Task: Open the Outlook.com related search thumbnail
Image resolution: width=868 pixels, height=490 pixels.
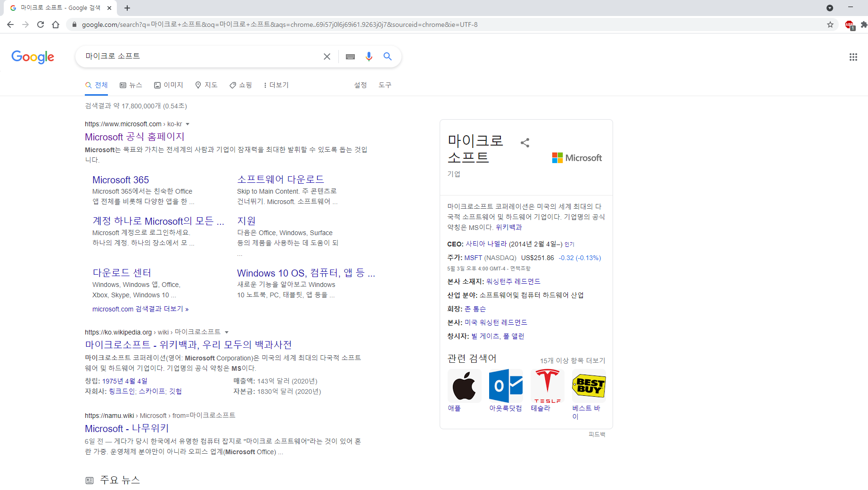Action: [506, 386]
